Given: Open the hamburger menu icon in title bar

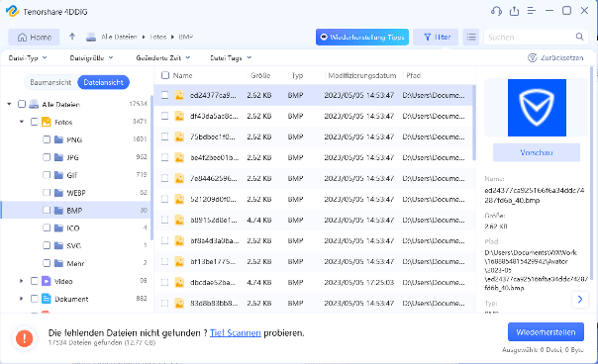Looking at the screenshot, I should click(532, 11).
